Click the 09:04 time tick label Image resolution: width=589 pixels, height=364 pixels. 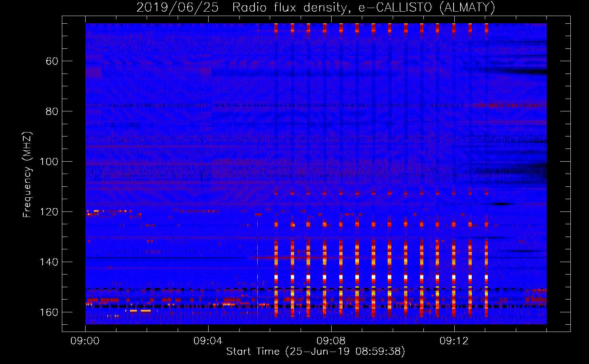[208, 341]
